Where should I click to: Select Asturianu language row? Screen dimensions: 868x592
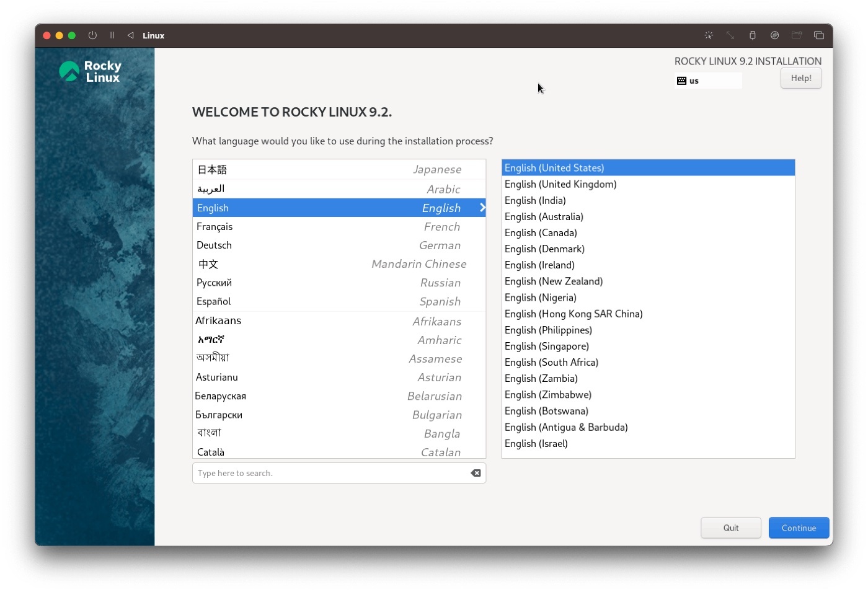coord(339,377)
